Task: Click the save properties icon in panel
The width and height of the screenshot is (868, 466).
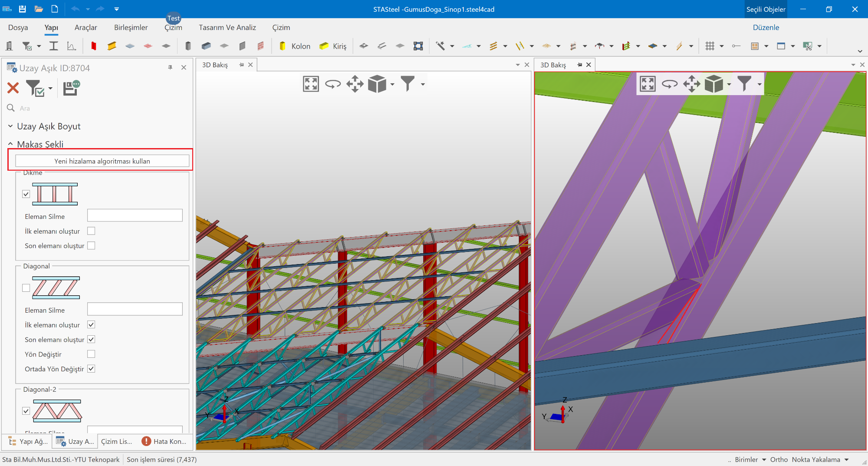Action: (x=71, y=88)
